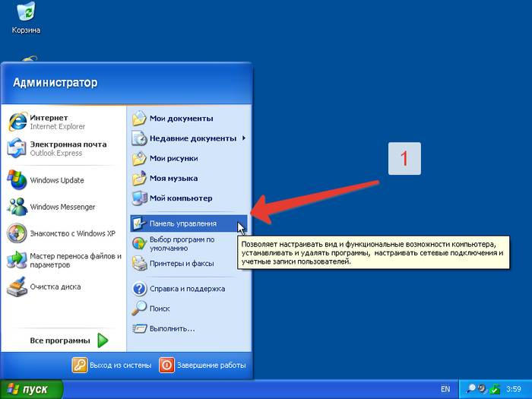This screenshot has height=399, width=532.
Task: Click Выбор программ по умолчанию text
Action: click(182, 244)
